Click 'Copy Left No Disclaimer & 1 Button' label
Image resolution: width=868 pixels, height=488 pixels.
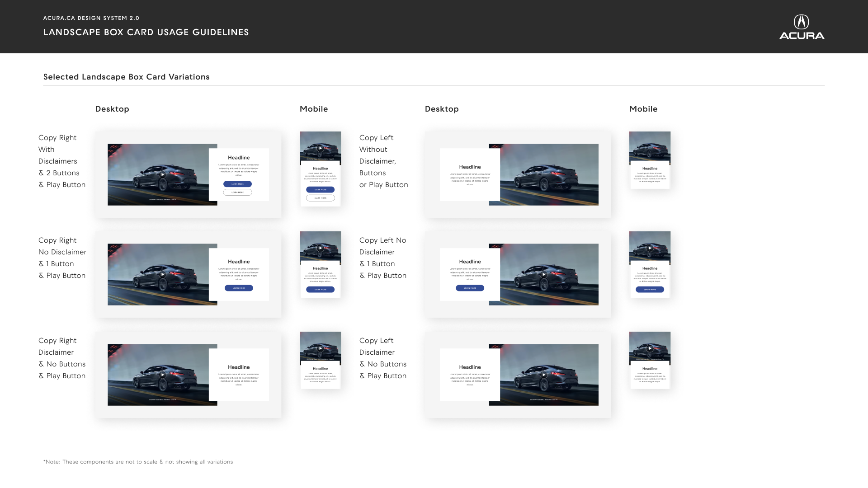(x=383, y=258)
